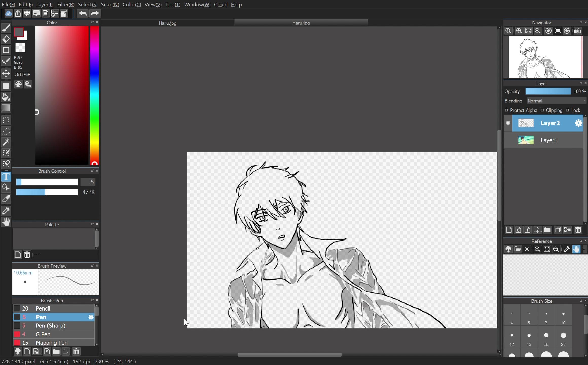Delete the current layer with the trash icon
This screenshot has height=365, width=588.
[x=578, y=230]
